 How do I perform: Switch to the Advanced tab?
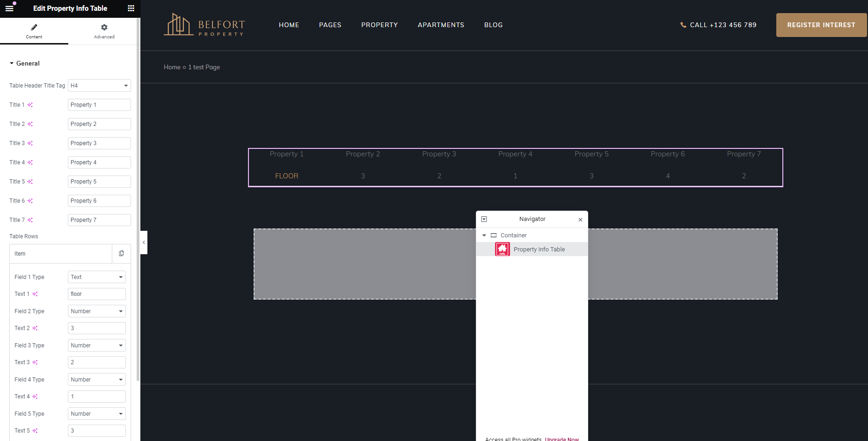click(x=104, y=31)
